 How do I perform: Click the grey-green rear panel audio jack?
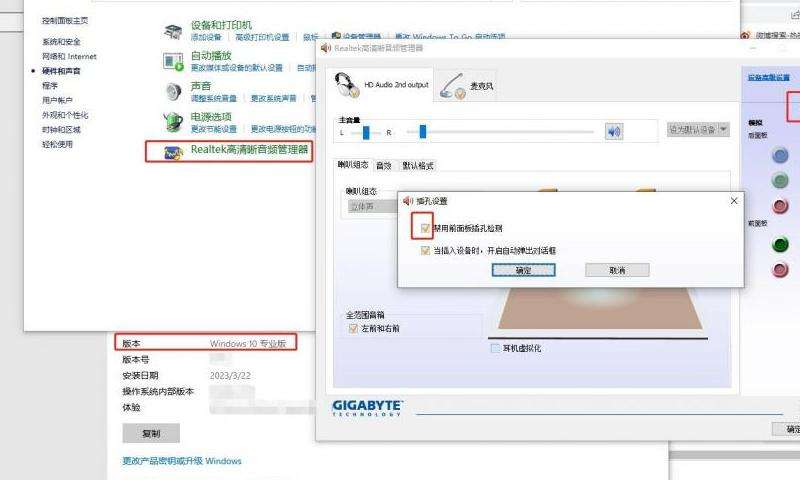780,180
